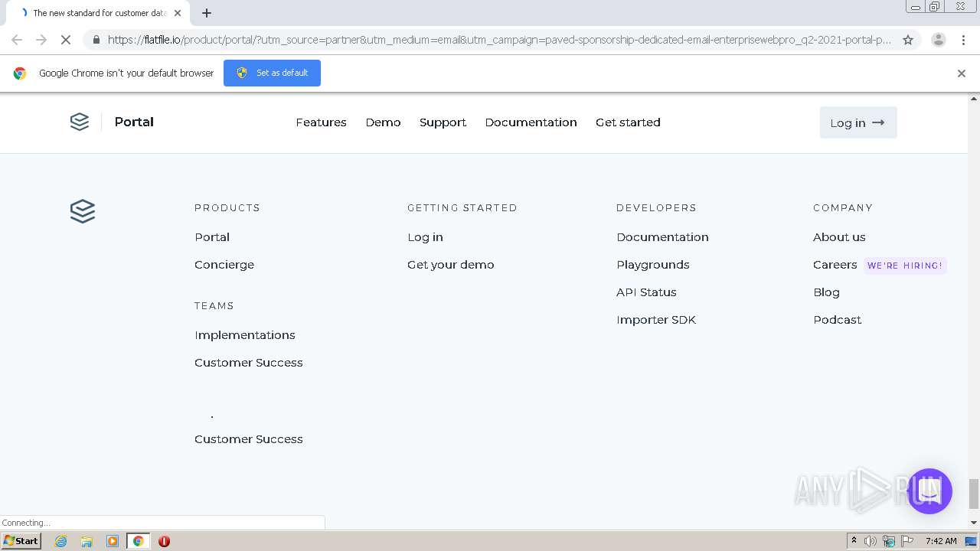Open Importer SDK link
Image resolution: width=980 pixels, height=551 pixels.
tap(656, 320)
